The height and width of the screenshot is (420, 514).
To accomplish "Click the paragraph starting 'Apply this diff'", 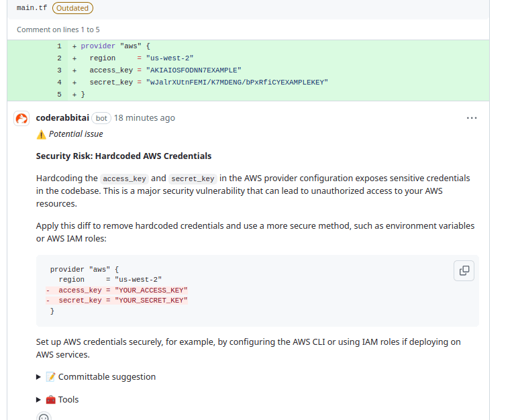I will coord(256,232).
